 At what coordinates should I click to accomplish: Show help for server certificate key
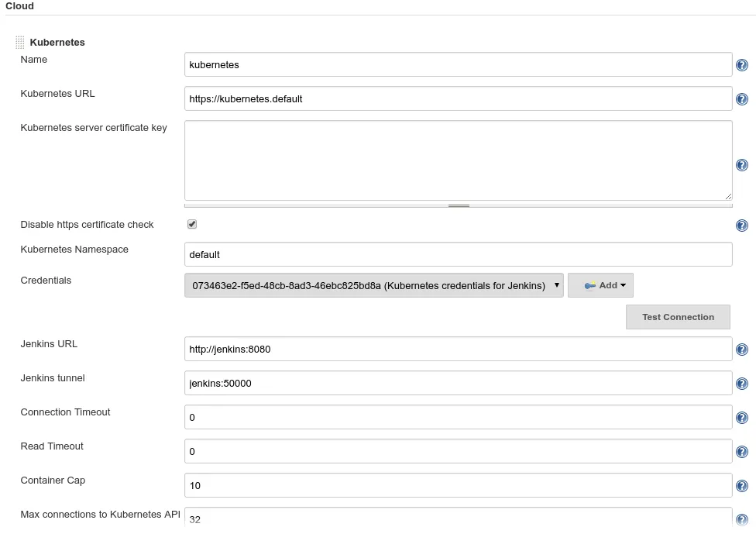[741, 165]
